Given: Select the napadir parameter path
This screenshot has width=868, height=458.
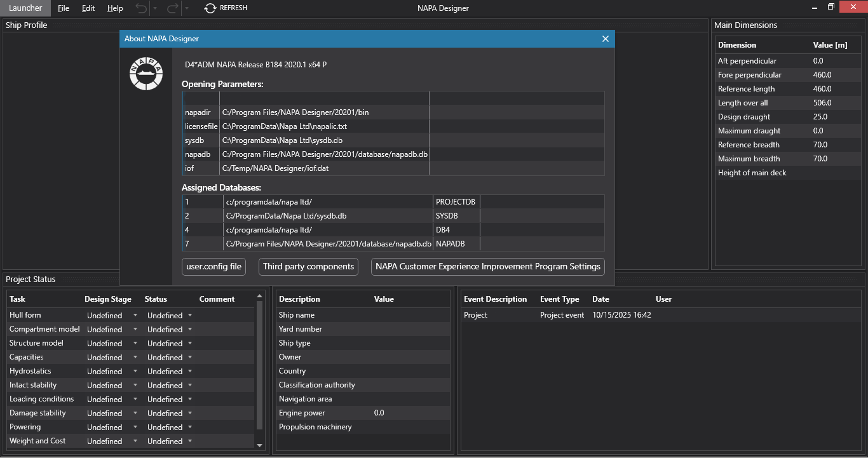Looking at the screenshot, I should coord(295,112).
